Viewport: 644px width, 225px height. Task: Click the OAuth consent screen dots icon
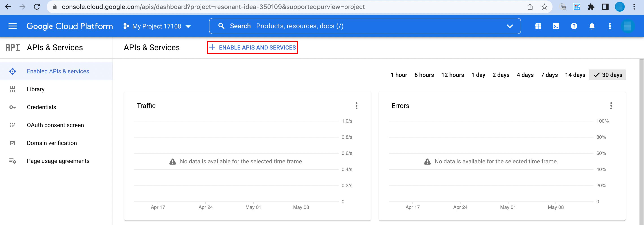(13, 125)
